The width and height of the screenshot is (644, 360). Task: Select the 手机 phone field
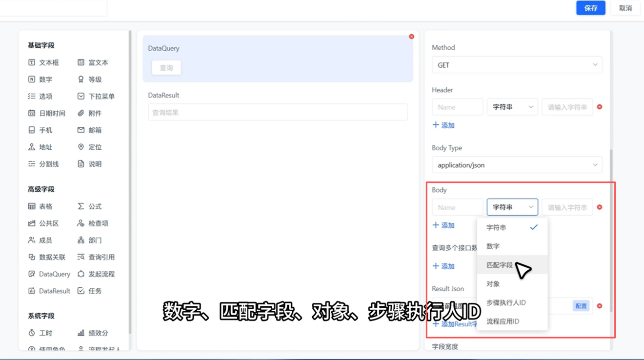tap(40, 130)
